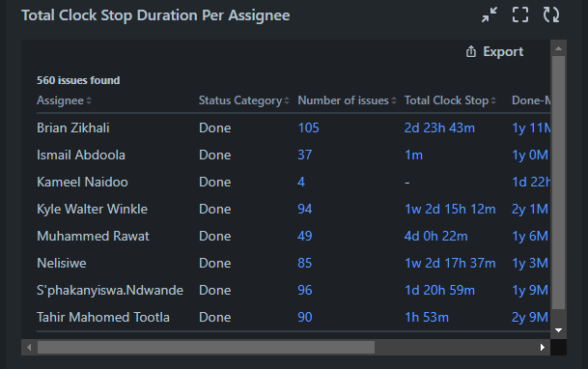Screen dimensions: 588x369
Task: Select the Brian Zikhali assignee cell
Action: click(73, 128)
